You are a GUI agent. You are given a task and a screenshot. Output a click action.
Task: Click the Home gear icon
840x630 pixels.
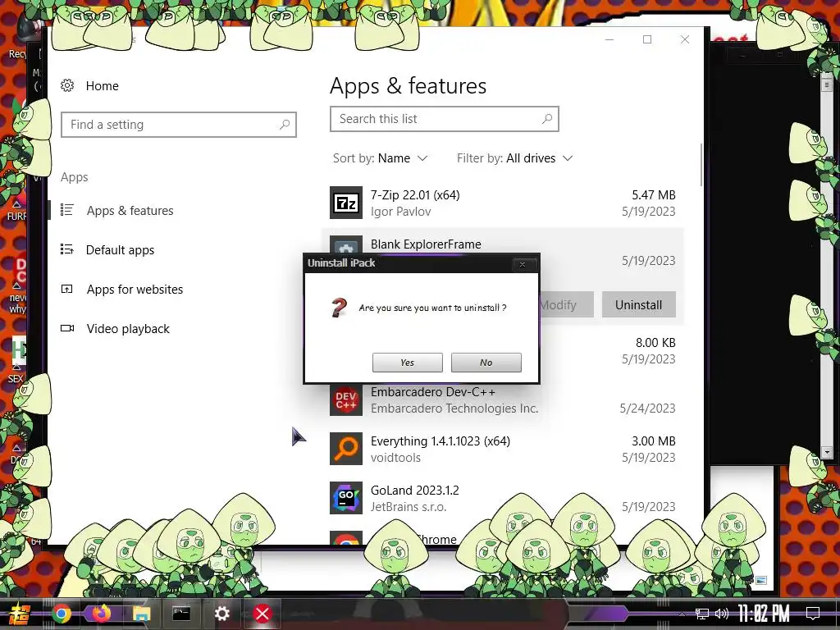(67, 85)
